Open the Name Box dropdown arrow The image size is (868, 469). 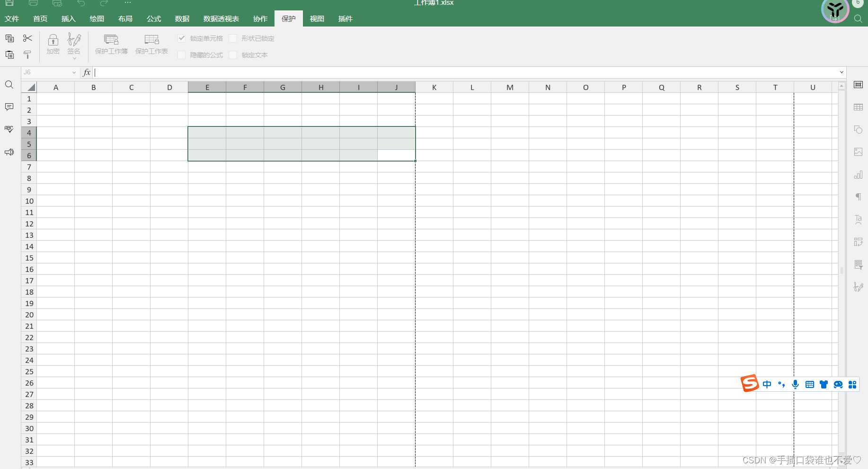[74, 72]
